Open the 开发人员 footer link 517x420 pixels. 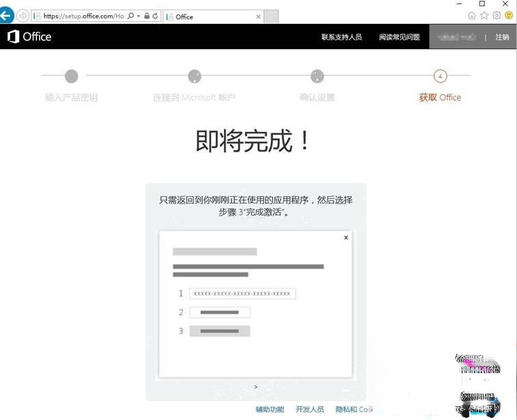point(310,410)
